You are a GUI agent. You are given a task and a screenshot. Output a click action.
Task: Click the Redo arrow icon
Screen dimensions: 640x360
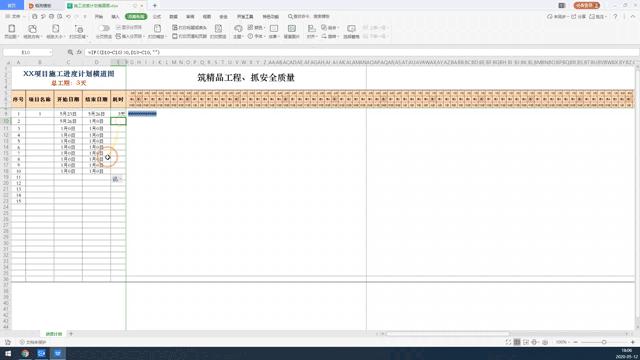point(77,16)
